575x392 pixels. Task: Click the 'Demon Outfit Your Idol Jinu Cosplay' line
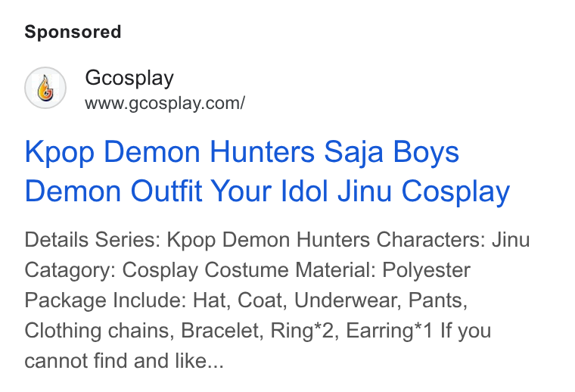click(x=267, y=191)
